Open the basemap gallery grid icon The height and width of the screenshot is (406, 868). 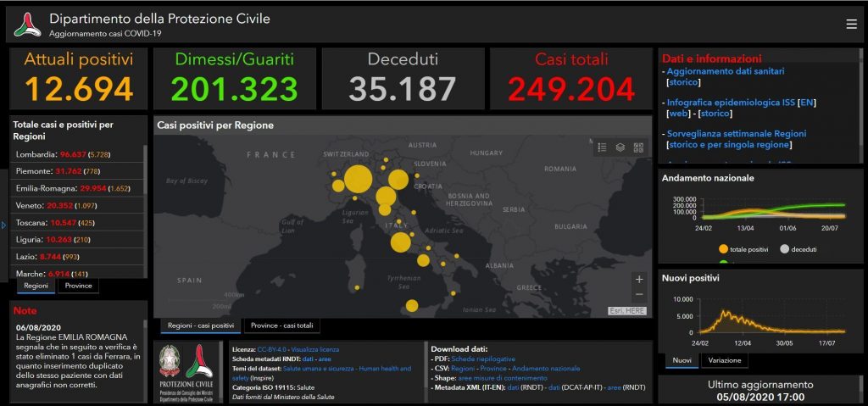pyautogui.click(x=638, y=147)
